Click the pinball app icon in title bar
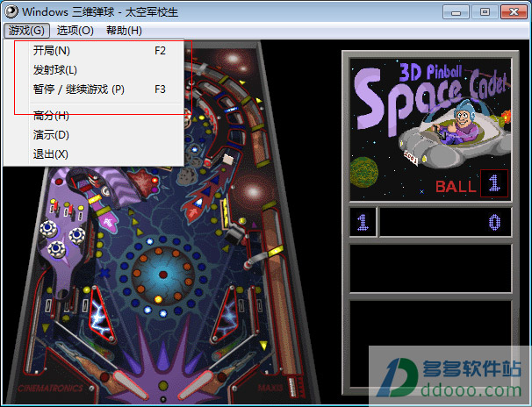 (x=11, y=11)
